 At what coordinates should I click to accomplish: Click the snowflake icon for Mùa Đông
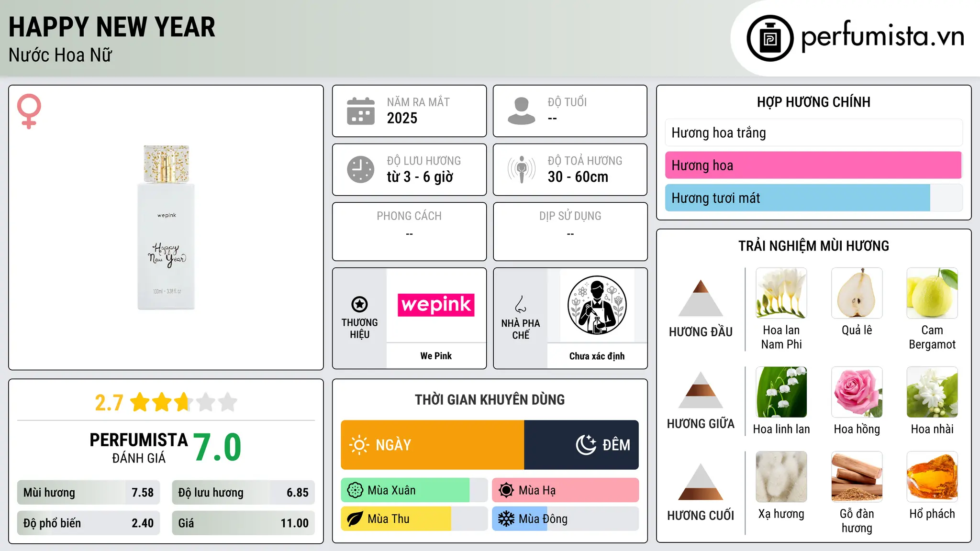[506, 519]
